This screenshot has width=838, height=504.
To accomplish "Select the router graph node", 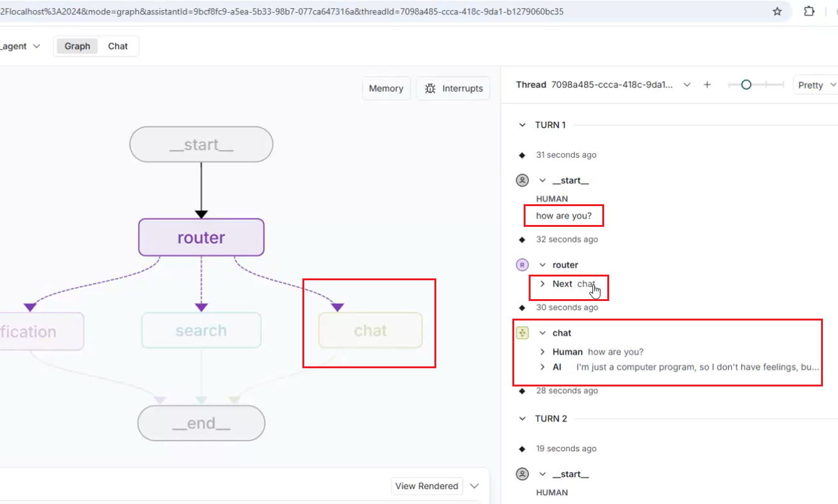I will tap(201, 238).
